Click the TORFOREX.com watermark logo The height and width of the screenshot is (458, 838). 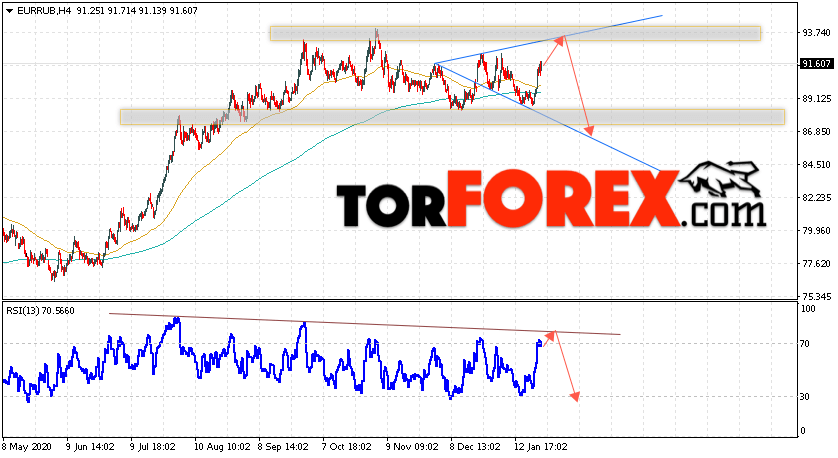click(x=550, y=195)
